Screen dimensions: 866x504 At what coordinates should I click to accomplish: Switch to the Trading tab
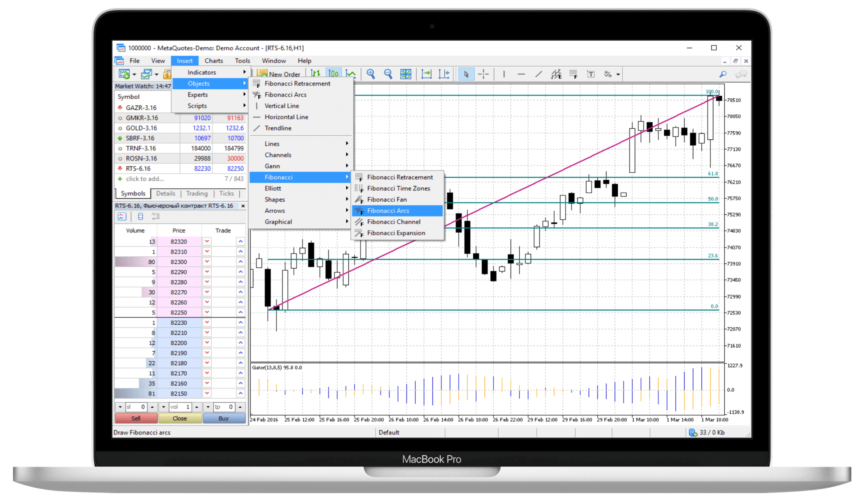click(x=196, y=193)
